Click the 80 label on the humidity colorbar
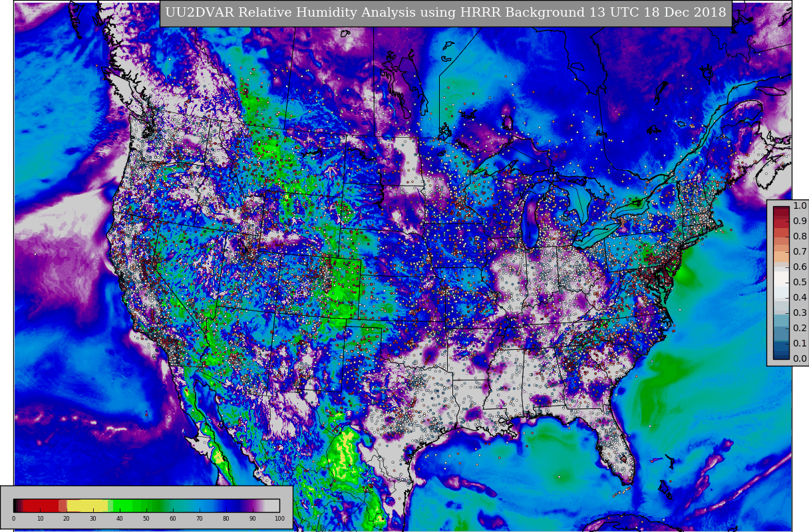 point(226,519)
